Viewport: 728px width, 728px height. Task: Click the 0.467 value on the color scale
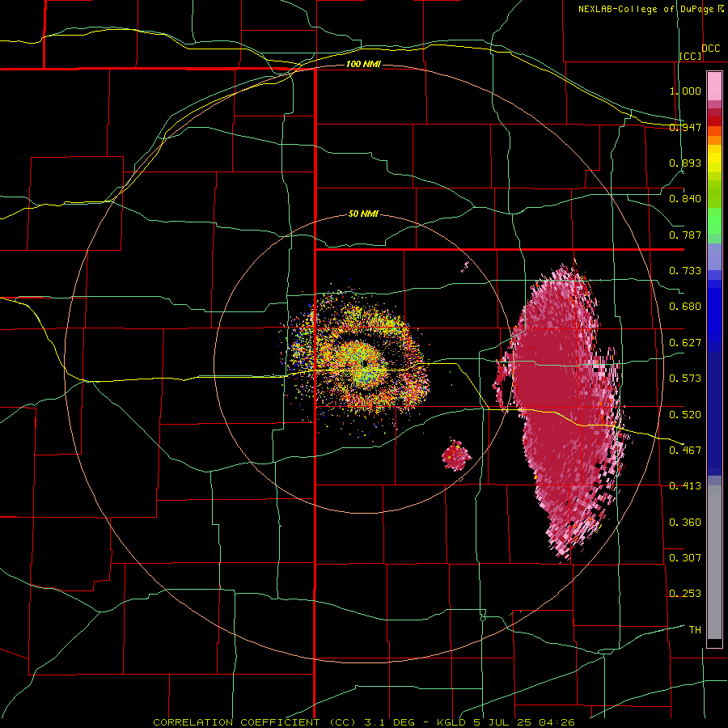coord(685,451)
